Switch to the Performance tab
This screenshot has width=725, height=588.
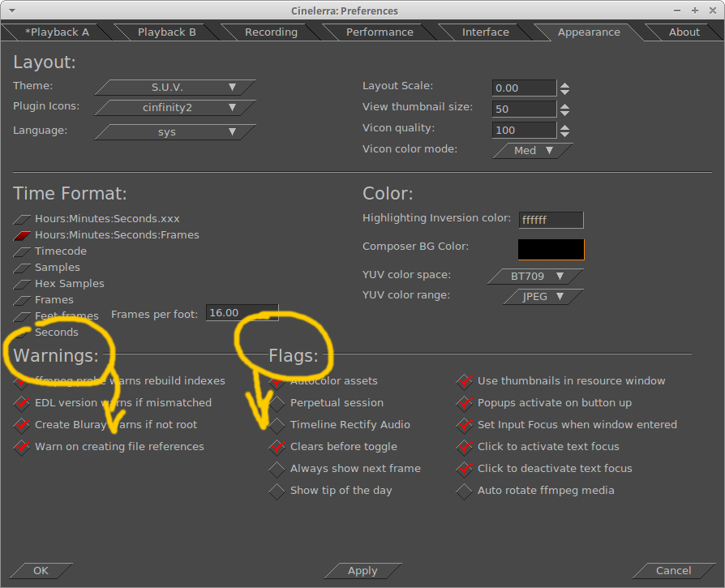pos(380,32)
